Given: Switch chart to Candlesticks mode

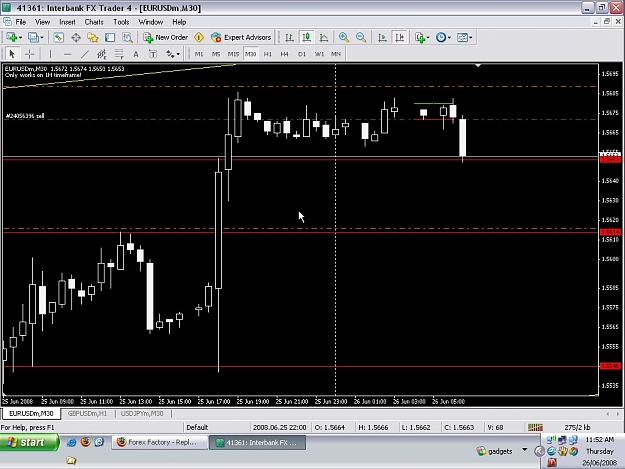Looking at the screenshot, I should point(307,37).
